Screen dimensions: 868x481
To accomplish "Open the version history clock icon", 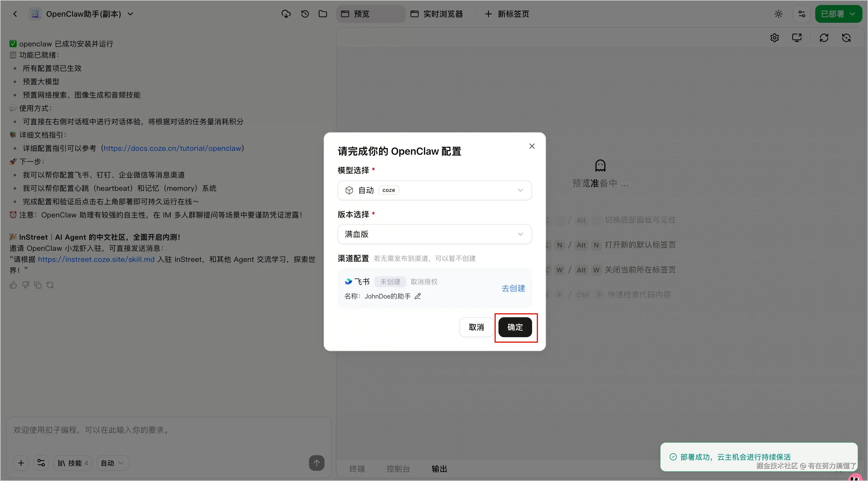I will click(305, 14).
